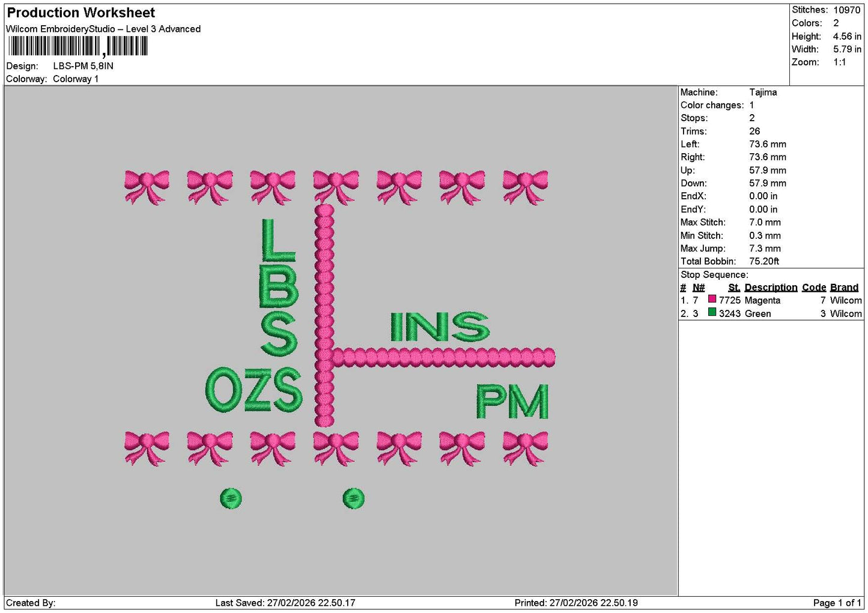
Task: Select the trims value 26
Action: [754, 131]
